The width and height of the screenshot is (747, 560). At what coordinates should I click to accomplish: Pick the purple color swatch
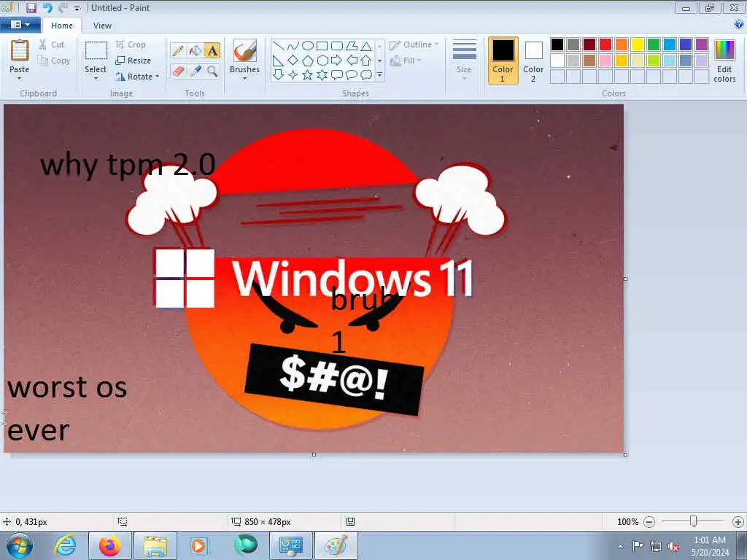coord(702,44)
